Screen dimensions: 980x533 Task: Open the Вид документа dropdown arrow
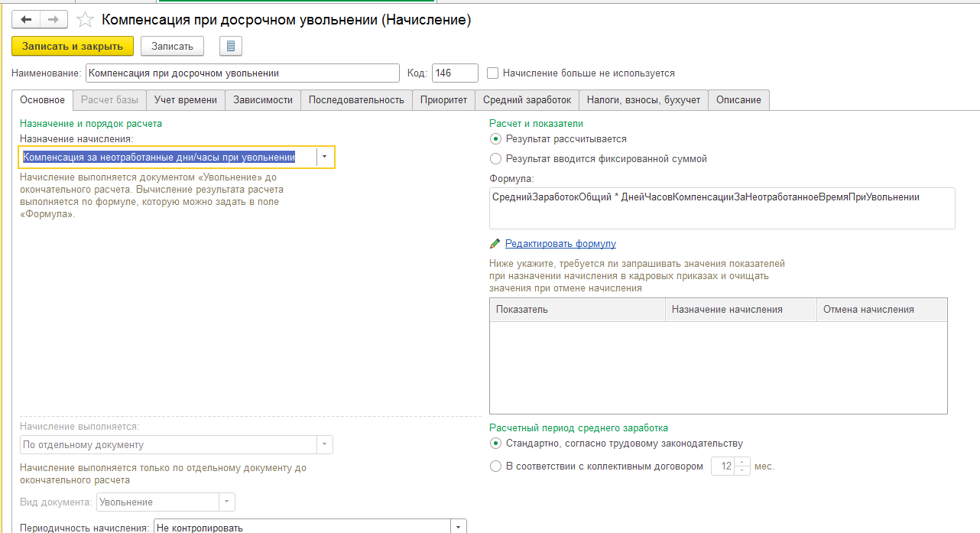pyautogui.click(x=227, y=502)
